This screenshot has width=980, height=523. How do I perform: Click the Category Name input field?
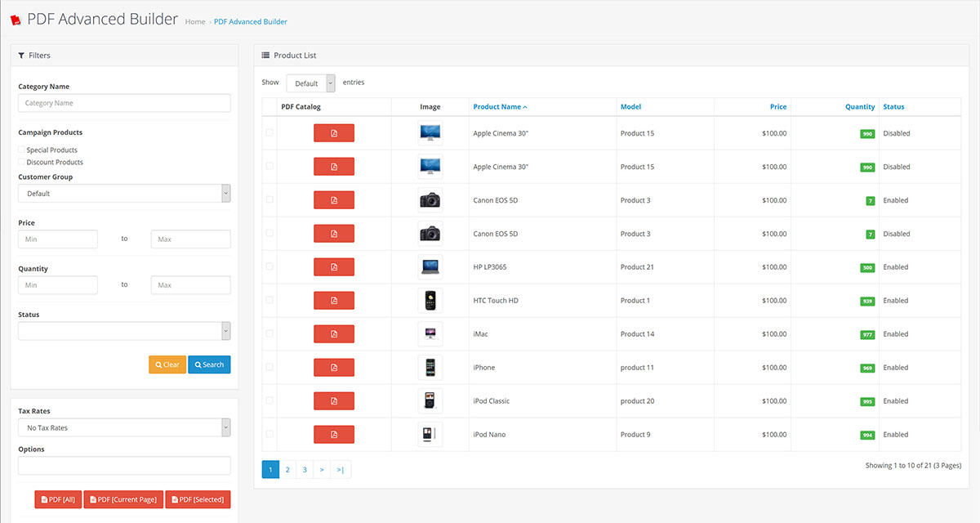coord(124,103)
